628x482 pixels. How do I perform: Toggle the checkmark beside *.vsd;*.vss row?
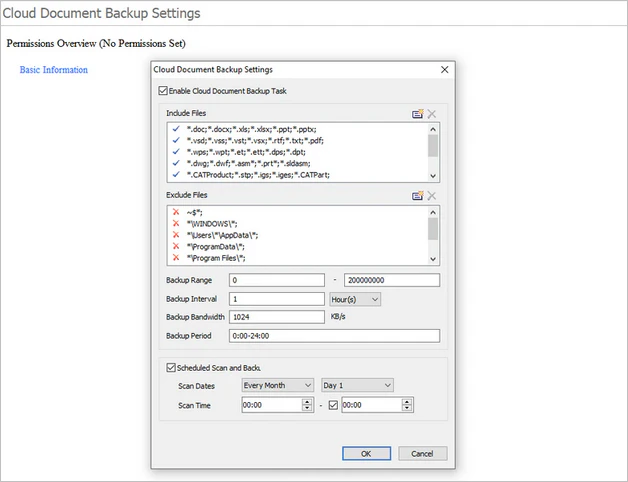click(x=176, y=140)
